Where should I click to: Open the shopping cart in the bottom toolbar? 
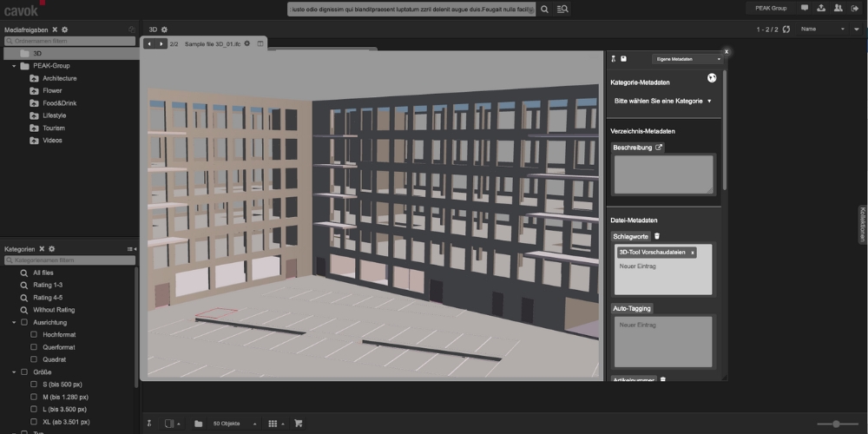pos(298,424)
